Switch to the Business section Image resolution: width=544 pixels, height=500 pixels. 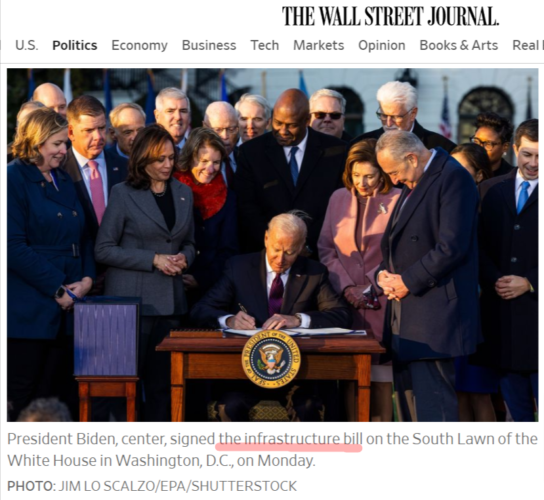(209, 45)
